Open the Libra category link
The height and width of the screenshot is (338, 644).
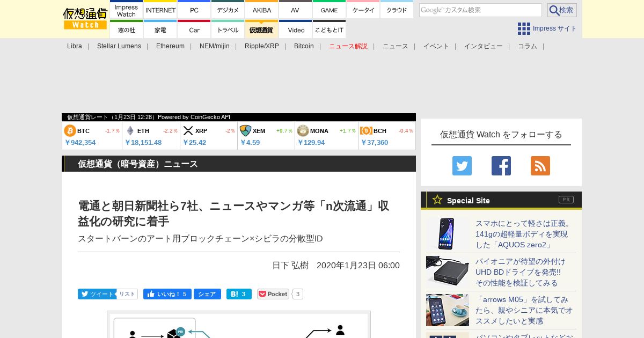point(75,46)
